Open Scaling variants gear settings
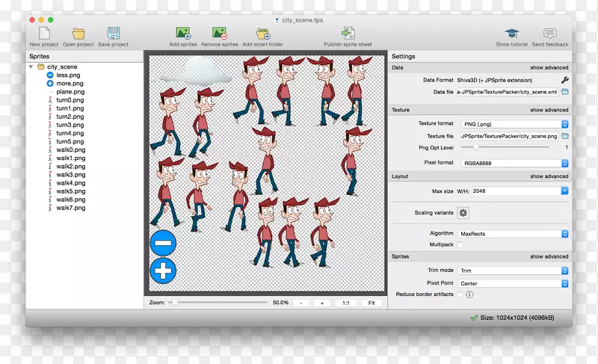The height and width of the screenshot is (364, 598). pyautogui.click(x=463, y=213)
